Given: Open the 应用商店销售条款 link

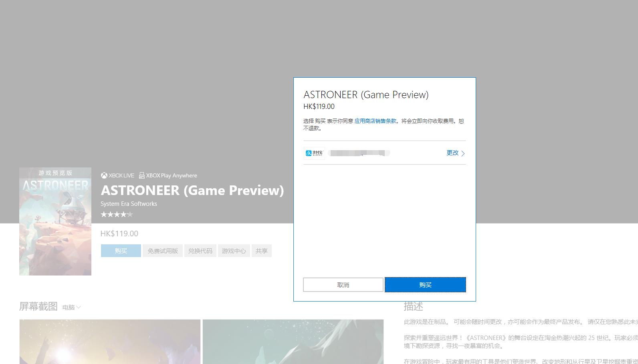Looking at the screenshot, I should pos(375,121).
